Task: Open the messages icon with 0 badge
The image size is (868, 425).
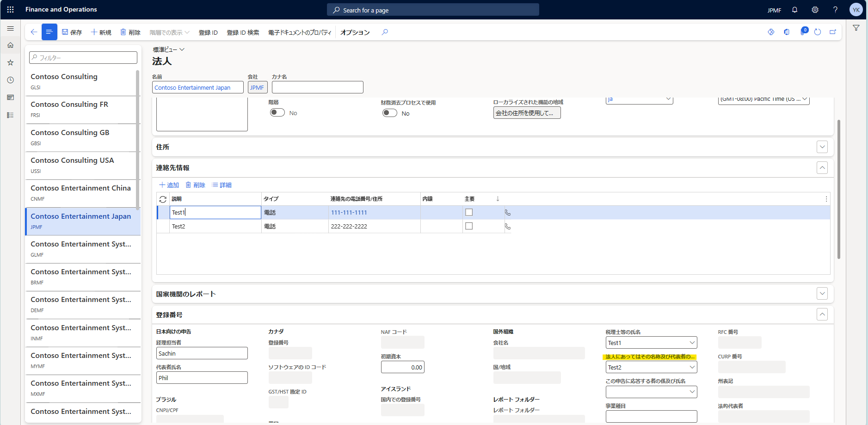Action: [803, 31]
